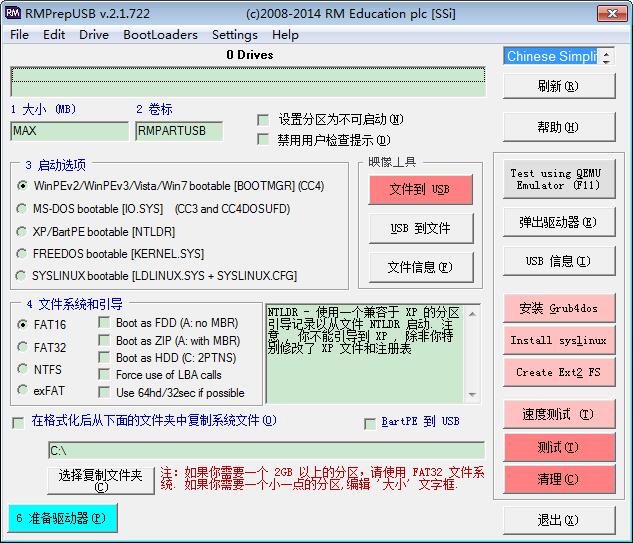
Task: Click the language spinner arrows
Action: click(606, 56)
